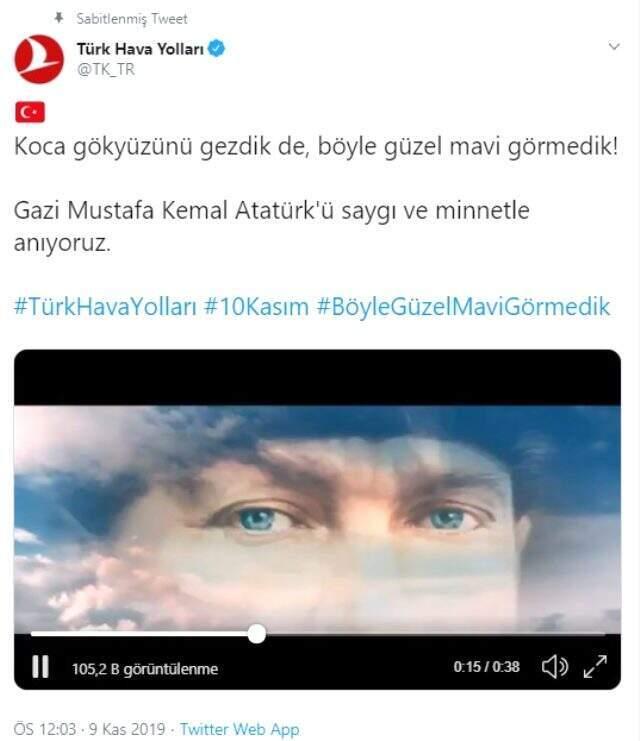Open the #BöyleGüzelMaviGörmedik hashtag

464,307
